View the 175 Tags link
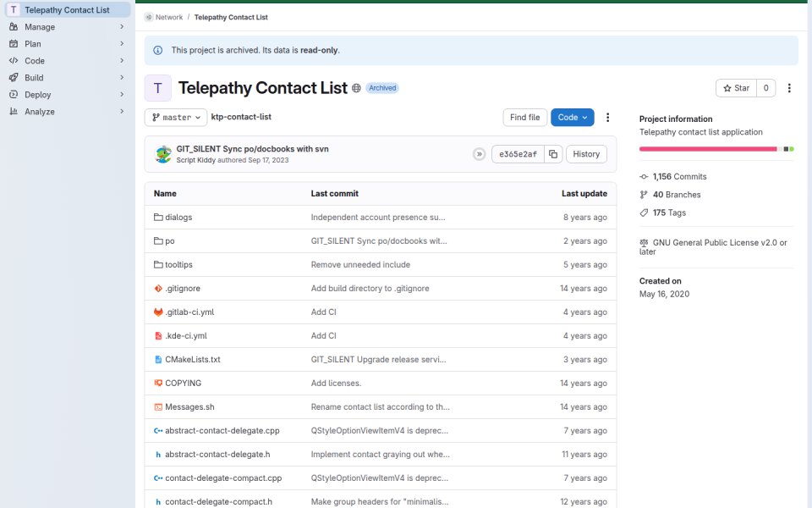 pyautogui.click(x=669, y=213)
